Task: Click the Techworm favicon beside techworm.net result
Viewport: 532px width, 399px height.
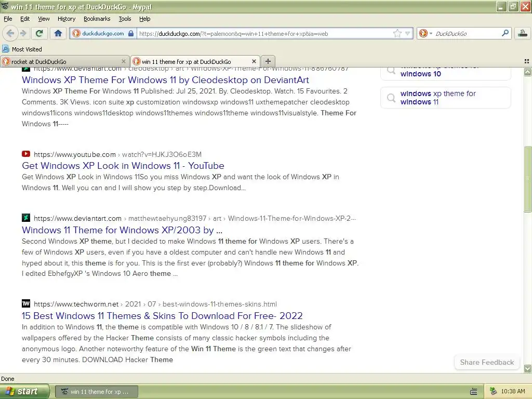Action: (26, 303)
